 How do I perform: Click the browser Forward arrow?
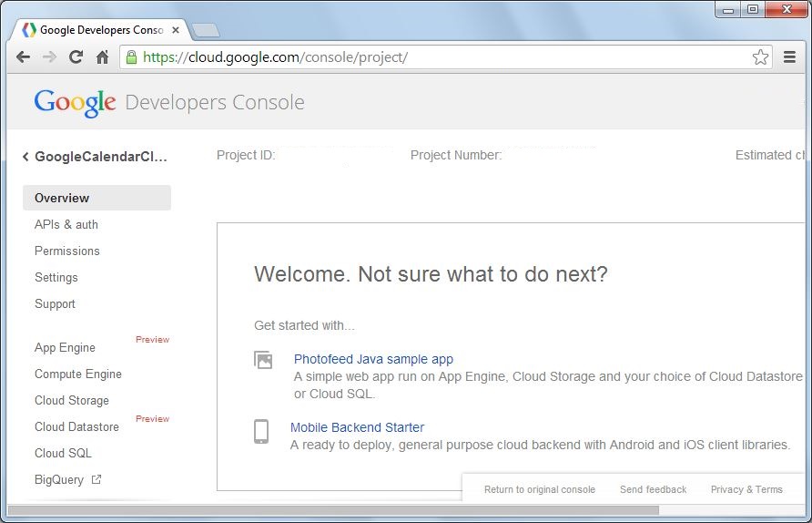49,57
